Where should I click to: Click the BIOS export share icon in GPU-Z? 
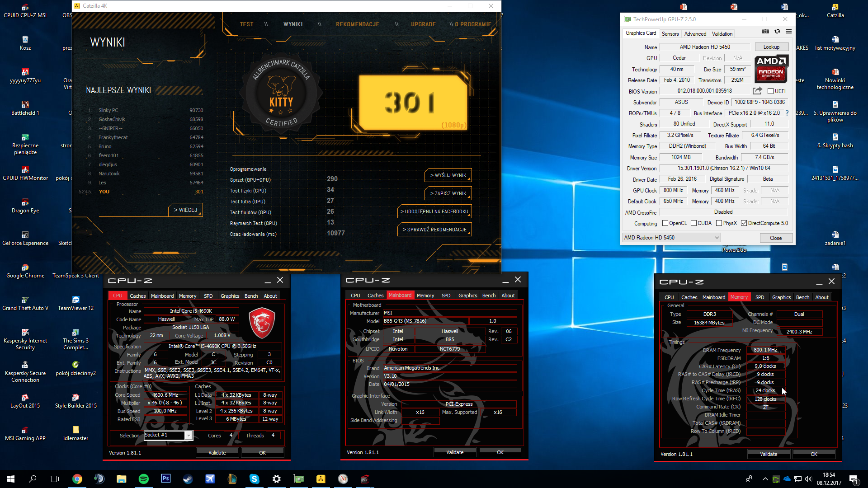pyautogui.click(x=757, y=91)
